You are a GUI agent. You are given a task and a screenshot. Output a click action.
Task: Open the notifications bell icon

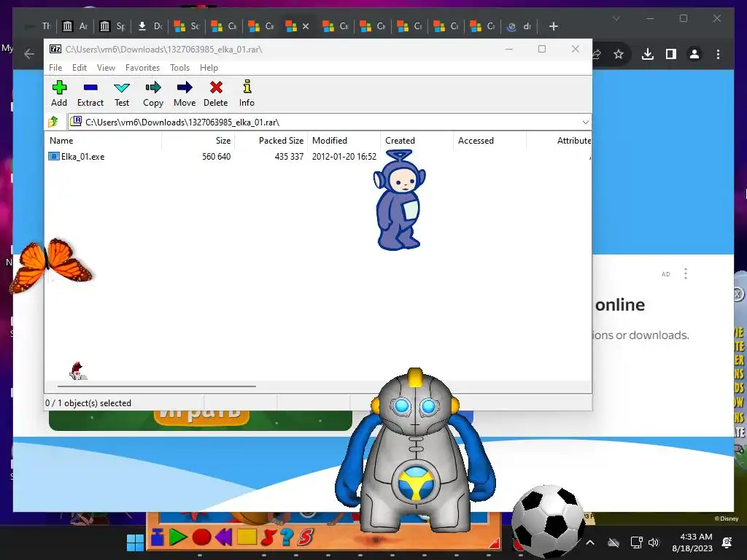[x=727, y=542]
